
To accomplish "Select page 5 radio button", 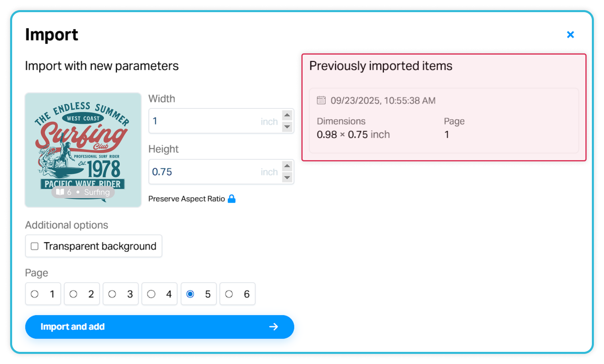I will point(190,294).
